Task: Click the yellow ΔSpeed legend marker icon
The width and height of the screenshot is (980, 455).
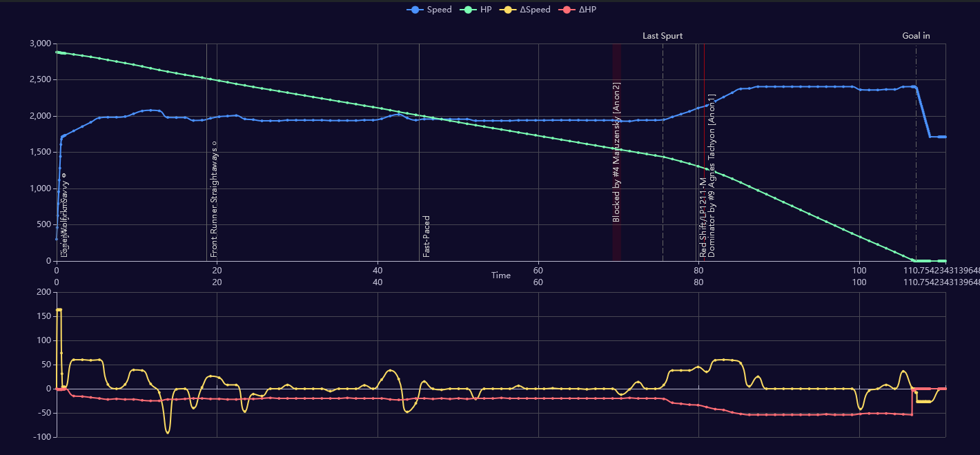Action: [x=507, y=10]
